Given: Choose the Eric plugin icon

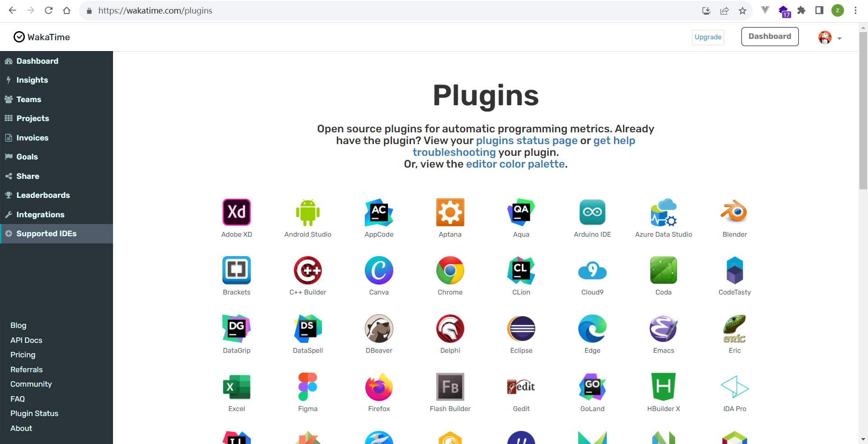Looking at the screenshot, I should click(735, 328).
